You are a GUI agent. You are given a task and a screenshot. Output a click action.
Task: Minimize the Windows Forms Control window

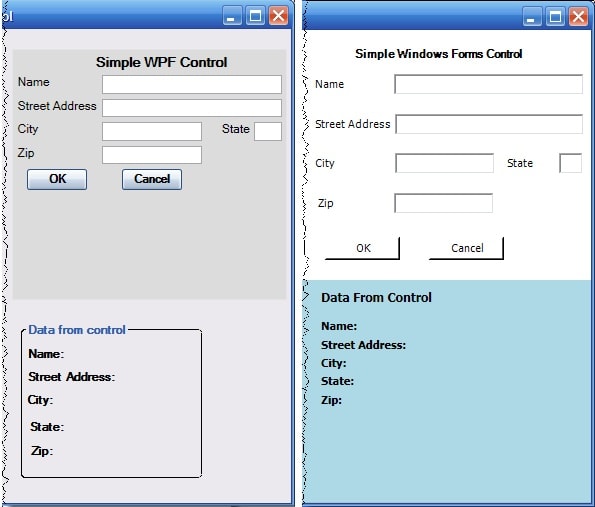532,16
